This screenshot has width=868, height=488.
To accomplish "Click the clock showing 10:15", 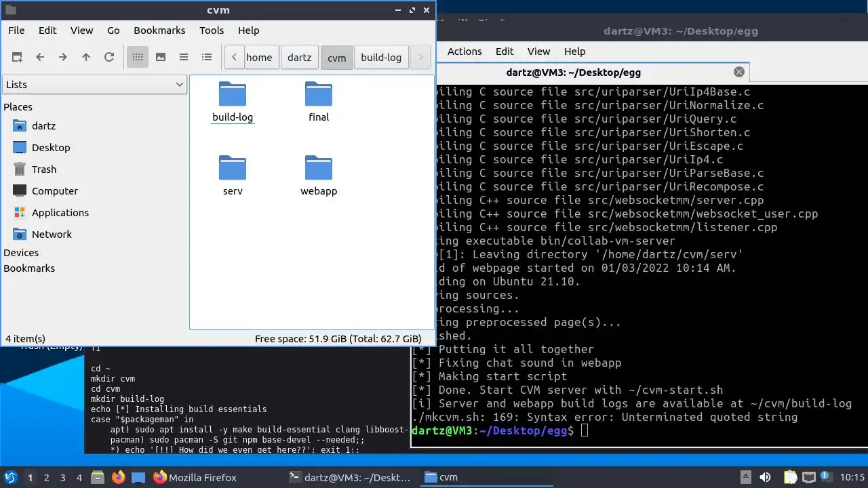I will [x=852, y=477].
